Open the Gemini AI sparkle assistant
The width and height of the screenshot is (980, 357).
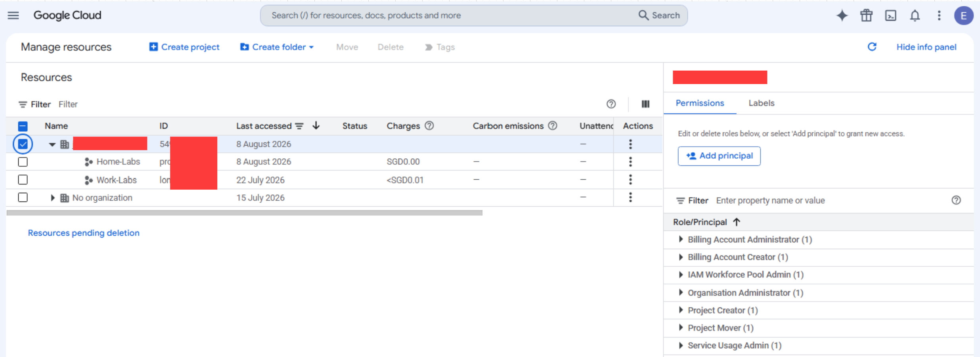(x=842, y=15)
